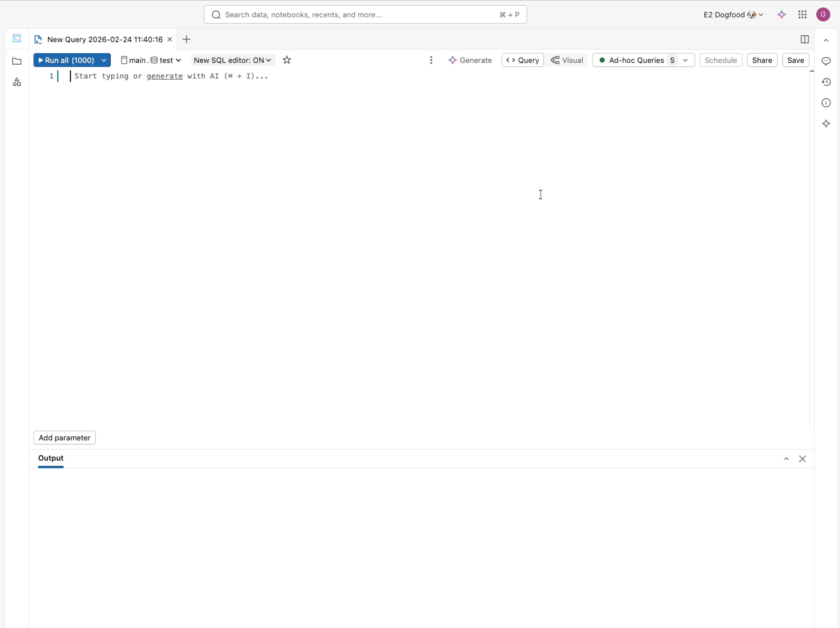Open the user avatar G menu
This screenshot has height=628, width=840.
tap(823, 14)
